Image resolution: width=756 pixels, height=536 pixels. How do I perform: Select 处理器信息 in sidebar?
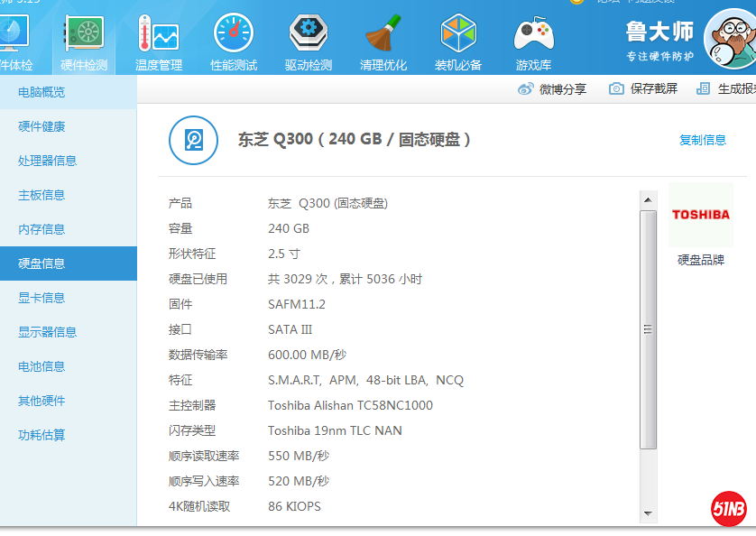[x=47, y=161]
